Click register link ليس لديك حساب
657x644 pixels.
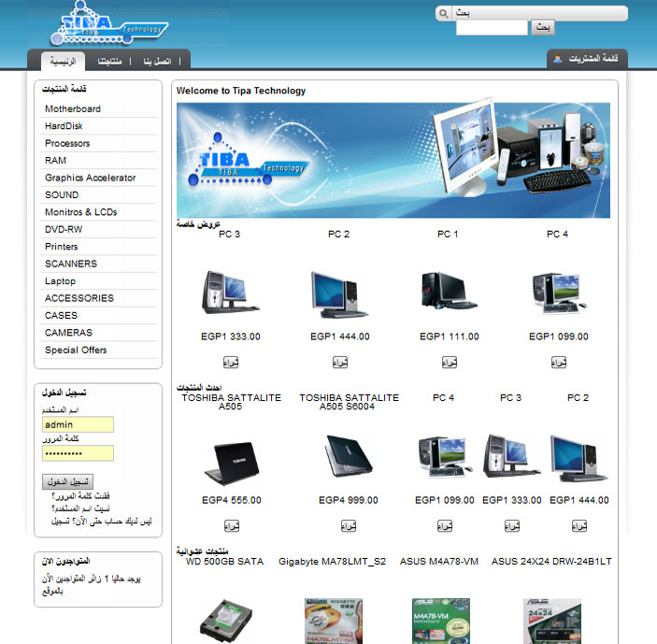pos(101,522)
